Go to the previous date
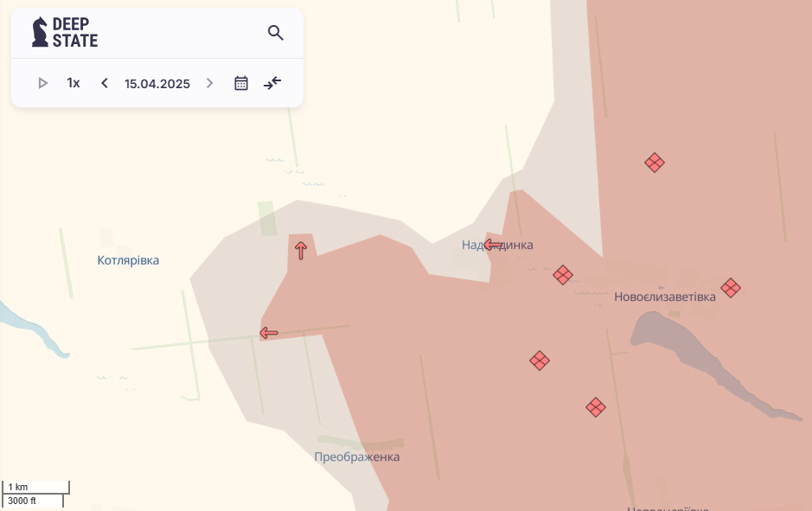 click(x=105, y=83)
